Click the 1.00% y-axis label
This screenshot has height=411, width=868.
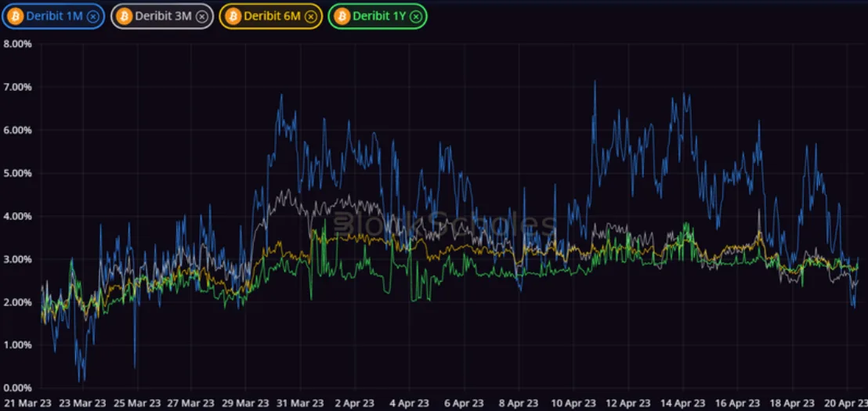(17, 345)
